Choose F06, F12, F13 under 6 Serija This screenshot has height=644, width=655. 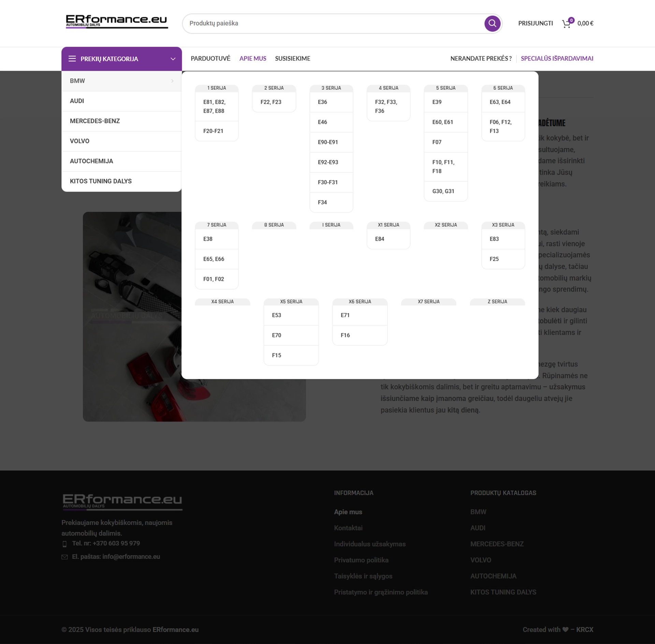coord(503,126)
